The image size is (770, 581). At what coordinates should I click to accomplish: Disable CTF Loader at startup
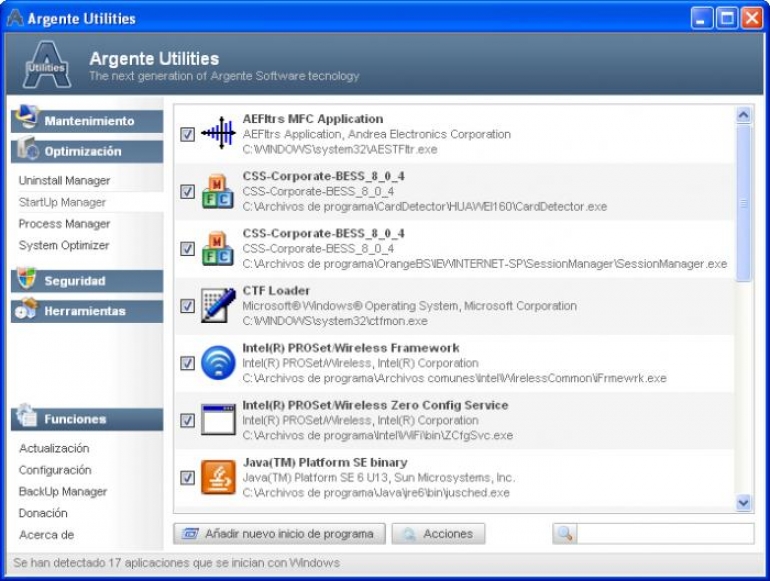[187, 306]
